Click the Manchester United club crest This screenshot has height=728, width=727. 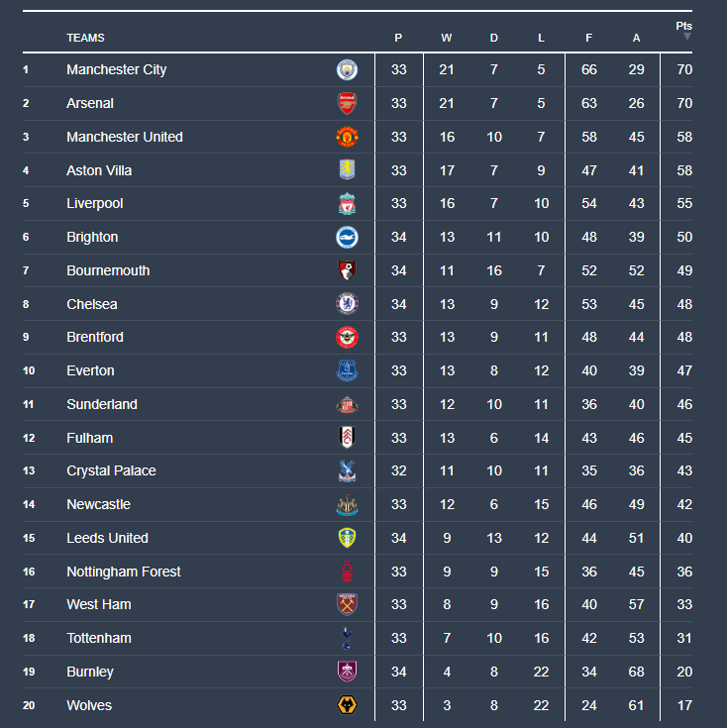(x=347, y=137)
